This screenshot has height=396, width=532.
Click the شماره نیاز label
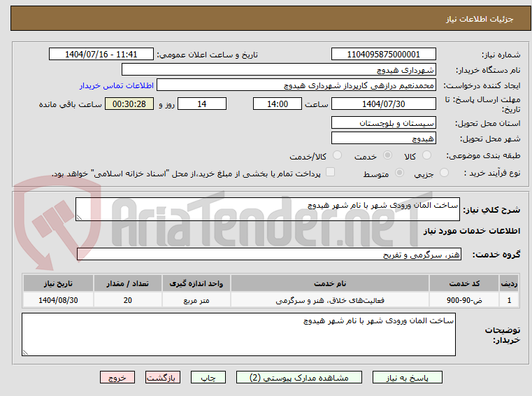tap(501, 55)
